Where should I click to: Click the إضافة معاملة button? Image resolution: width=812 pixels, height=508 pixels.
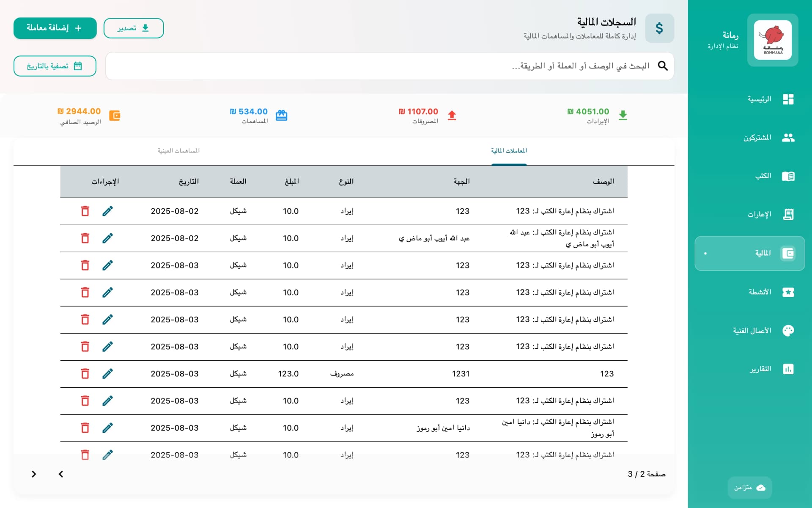[55, 28]
